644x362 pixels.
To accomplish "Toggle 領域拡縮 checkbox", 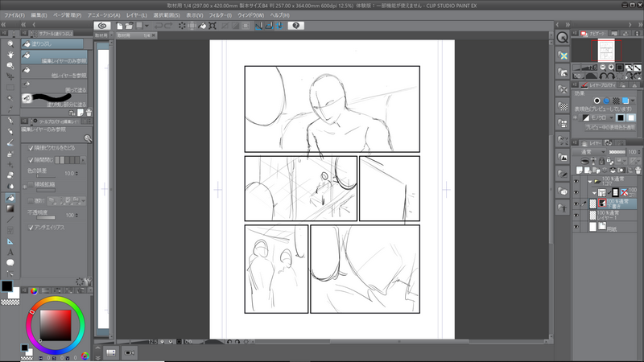I will tap(31, 184).
